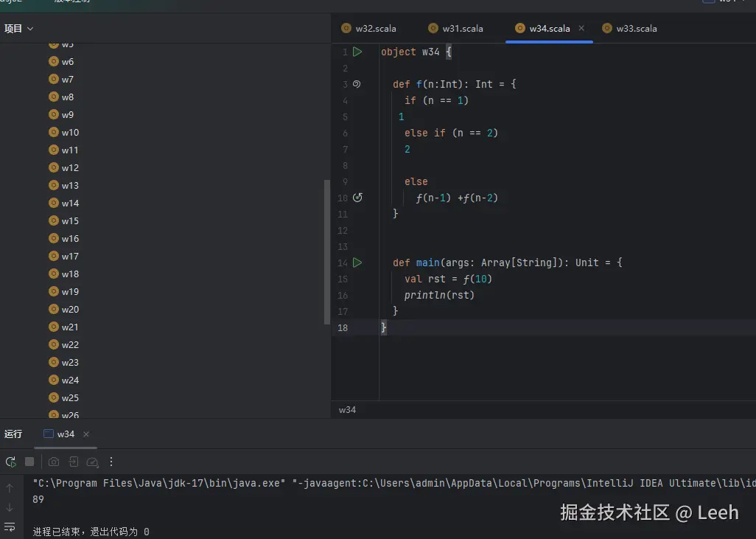Click recursive method gutter icon on line 3

(358, 84)
